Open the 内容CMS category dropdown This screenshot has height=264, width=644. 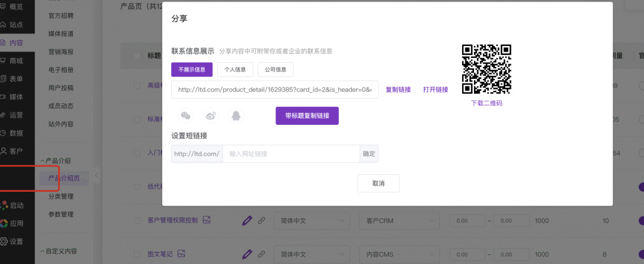pos(400,254)
